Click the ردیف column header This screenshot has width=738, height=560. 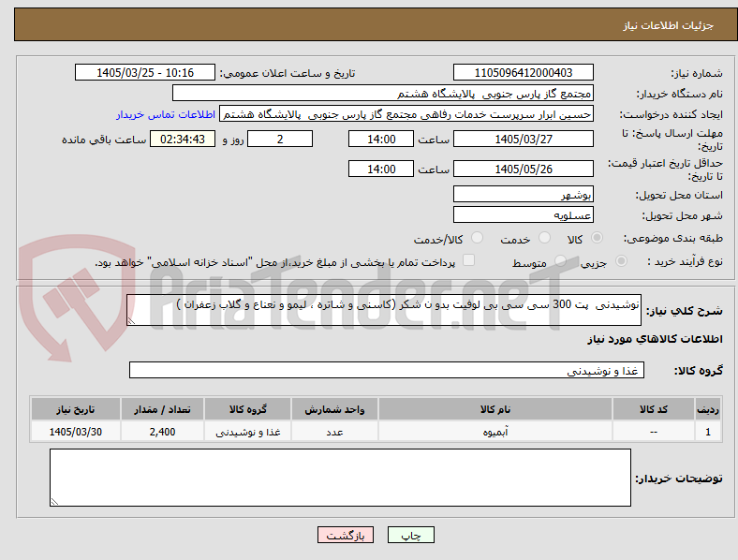[x=708, y=409]
